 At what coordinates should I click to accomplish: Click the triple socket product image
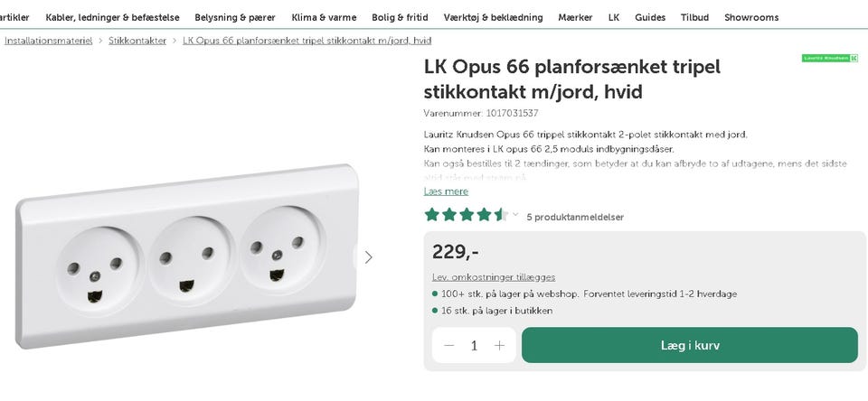click(185, 257)
